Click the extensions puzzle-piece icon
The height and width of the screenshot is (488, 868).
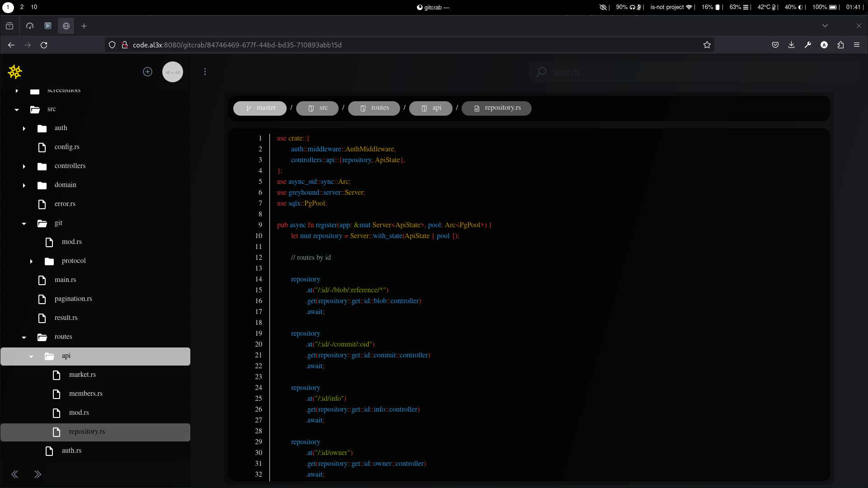point(841,45)
